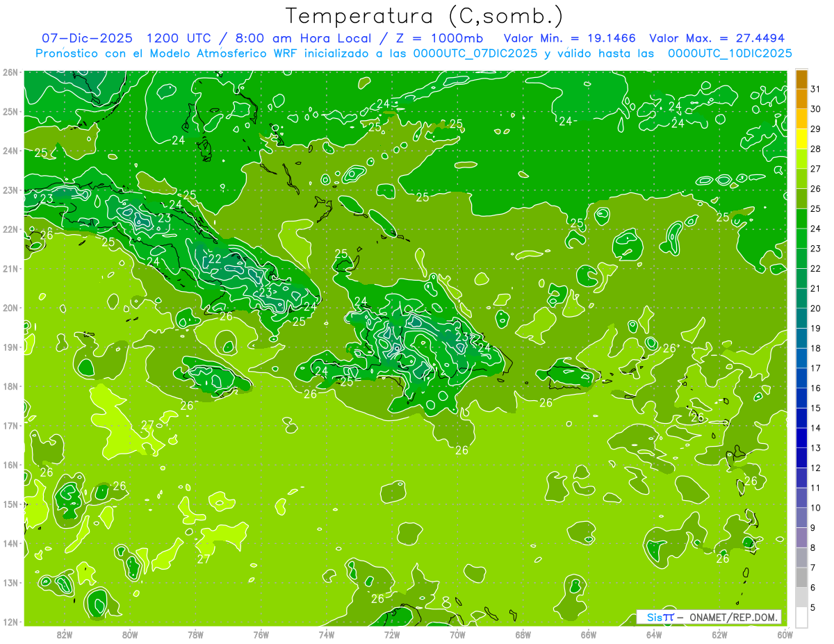Click the '18N' latitude axis label

point(10,386)
